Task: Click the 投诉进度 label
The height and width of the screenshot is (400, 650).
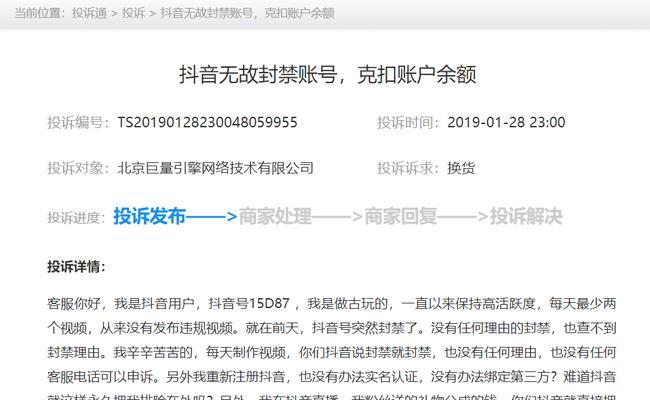Action: (76, 217)
